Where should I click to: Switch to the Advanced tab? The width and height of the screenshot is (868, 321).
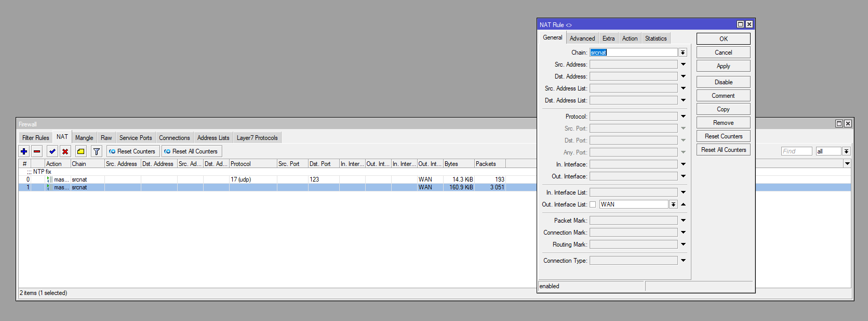pos(582,38)
